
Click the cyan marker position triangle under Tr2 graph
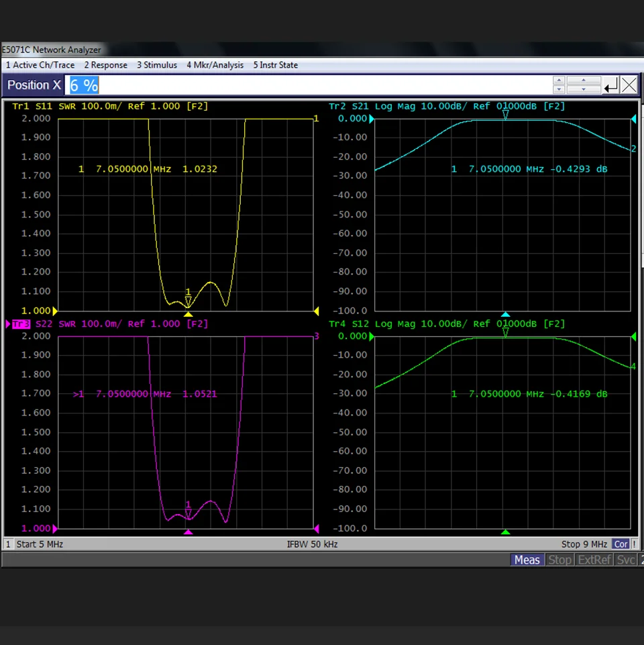tap(505, 314)
